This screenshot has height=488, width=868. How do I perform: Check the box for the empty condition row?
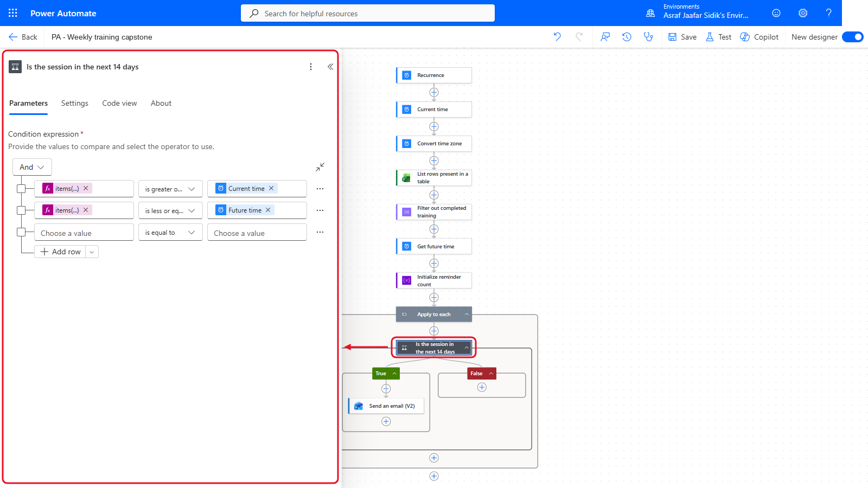[21, 232]
